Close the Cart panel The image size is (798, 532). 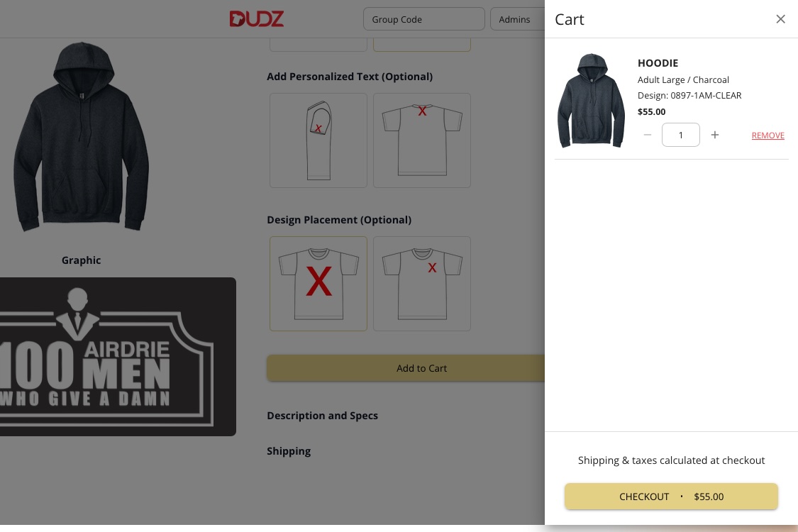click(x=780, y=19)
